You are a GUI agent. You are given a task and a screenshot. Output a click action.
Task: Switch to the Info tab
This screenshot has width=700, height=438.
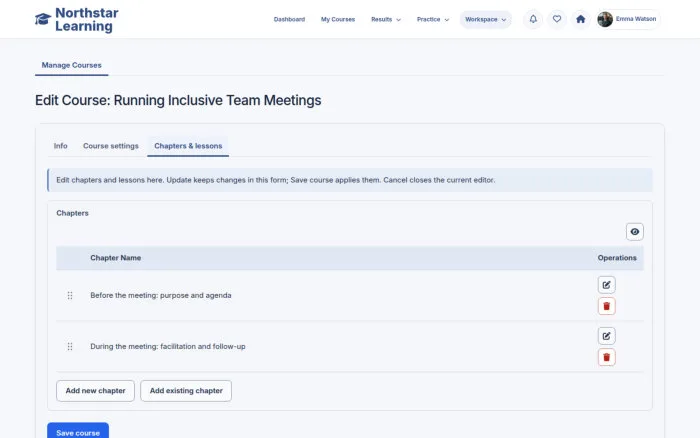[60, 146]
